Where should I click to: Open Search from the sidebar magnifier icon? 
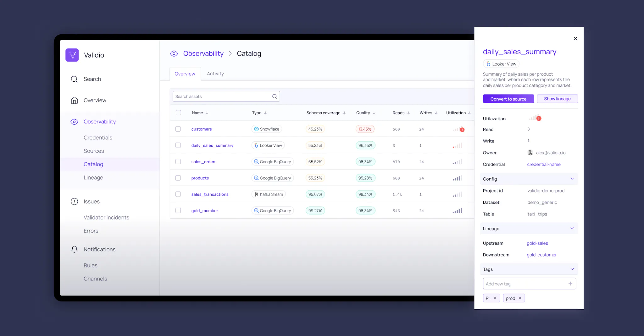74,79
